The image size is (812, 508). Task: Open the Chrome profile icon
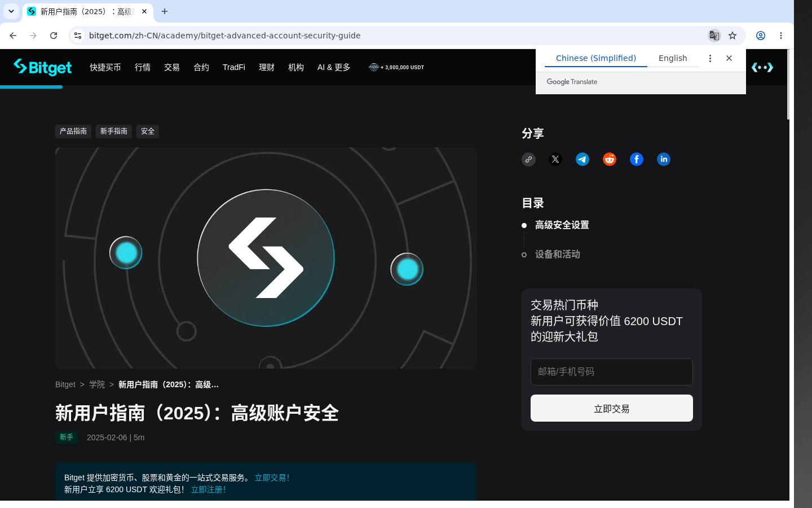[761, 36]
